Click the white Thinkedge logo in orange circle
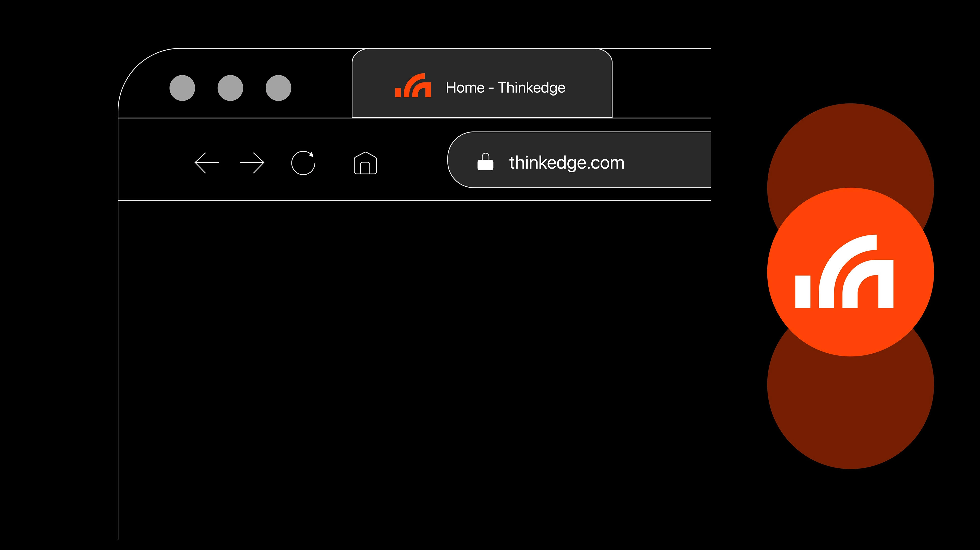Viewport: 980px width, 550px height. coord(844,271)
